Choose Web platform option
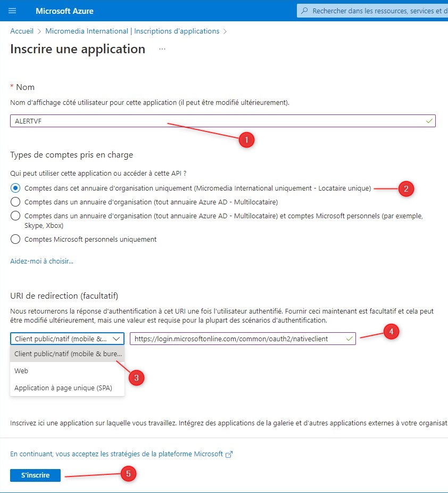 click(22, 371)
